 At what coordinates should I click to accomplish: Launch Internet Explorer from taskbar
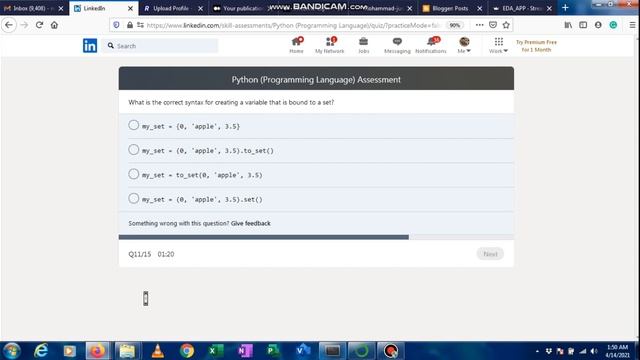[x=41, y=351]
